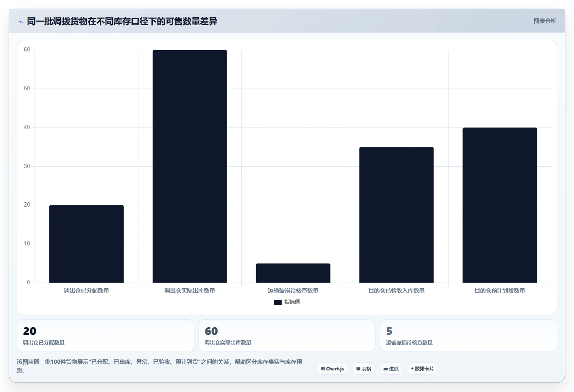This screenshot has width=574, height=392.
Task: Click the axis label 调出仓已分配数量
Action: [x=87, y=290]
